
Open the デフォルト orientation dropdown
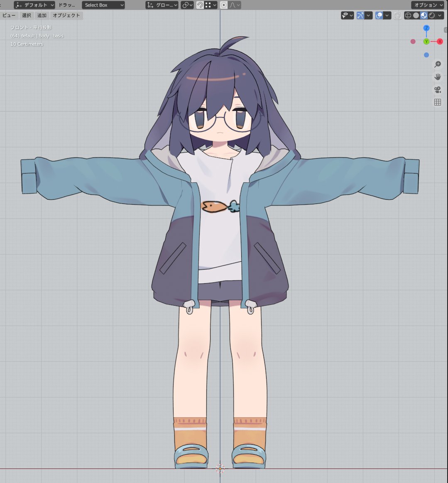click(34, 5)
